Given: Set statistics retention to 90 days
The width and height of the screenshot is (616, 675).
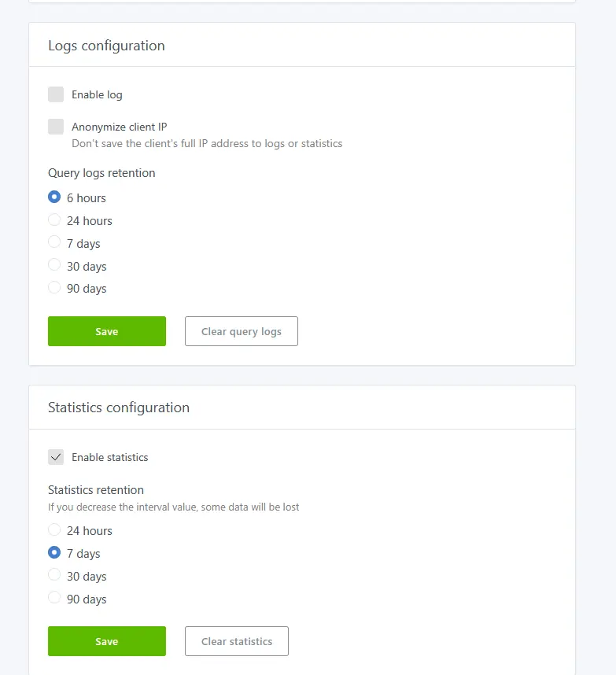Looking at the screenshot, I should [x=54, y=598].
